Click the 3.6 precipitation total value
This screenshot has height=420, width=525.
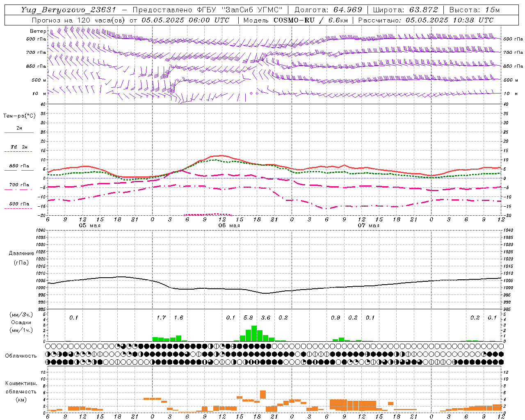coord(266,318)
